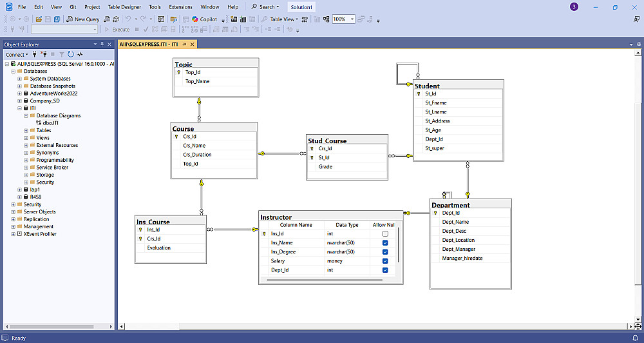Click the Search box in title bar

(266, 7)
